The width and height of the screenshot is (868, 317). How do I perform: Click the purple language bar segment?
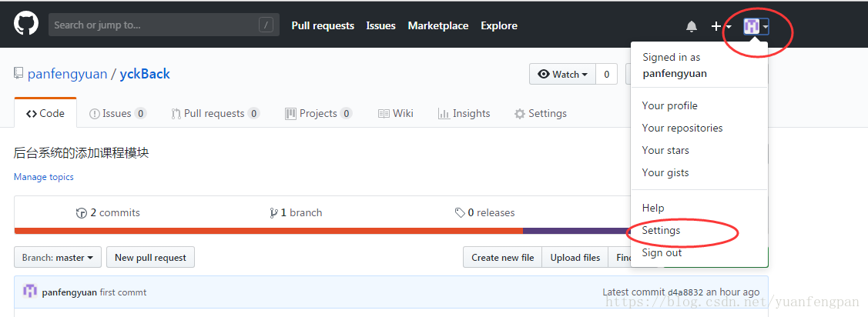577,231
